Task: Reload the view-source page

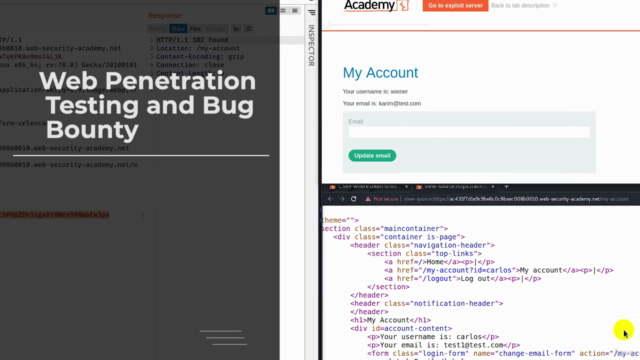Action: click(x=353, y=199)
